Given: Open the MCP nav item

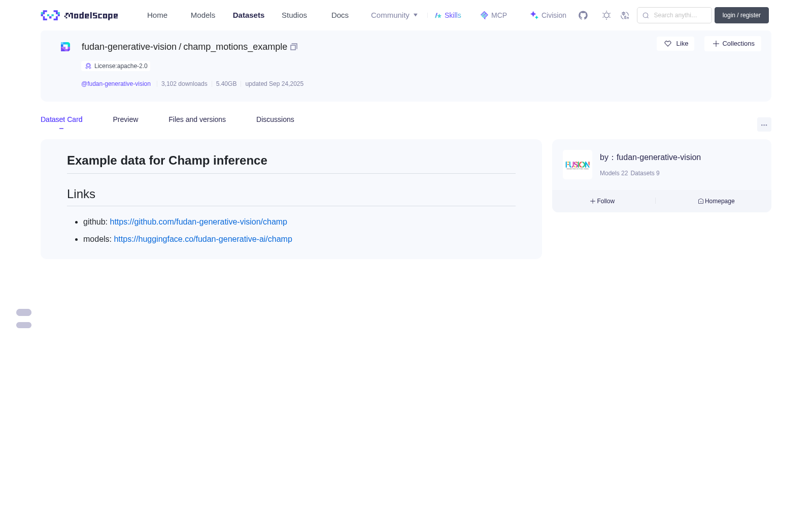Looking at the screenshot, I should (x=493, y=15).
